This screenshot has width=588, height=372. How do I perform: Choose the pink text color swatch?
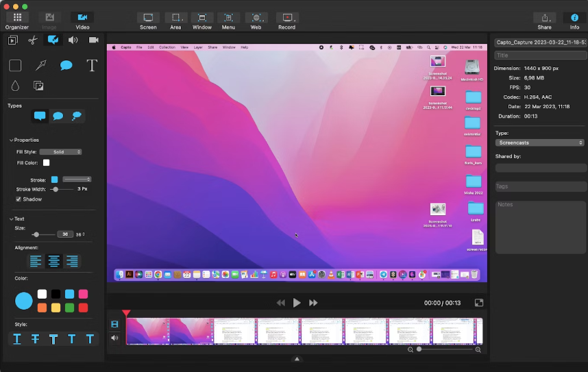[x=83, y=294]
